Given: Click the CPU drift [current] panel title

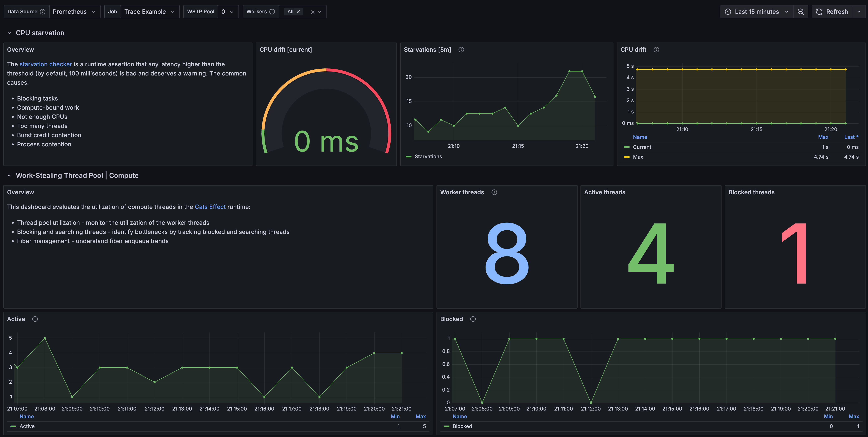Looking at the screenshot, I should 286,50.
